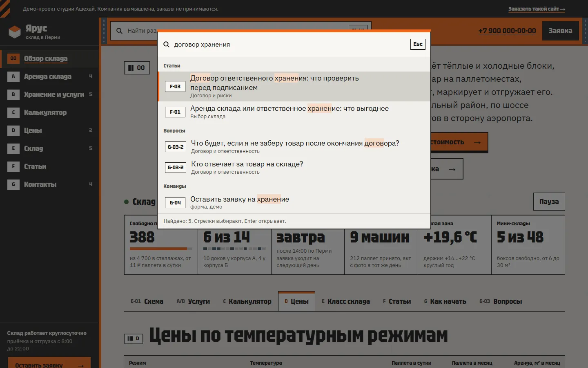Switch to Схема tab
Image resolution: width=588 pixels, height=368 pixels.
tap(147, 301)
